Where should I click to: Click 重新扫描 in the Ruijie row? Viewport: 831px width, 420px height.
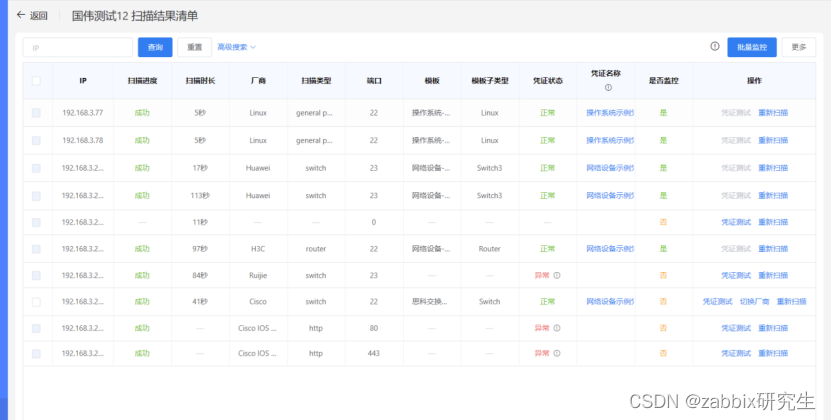tap(773, 275)
